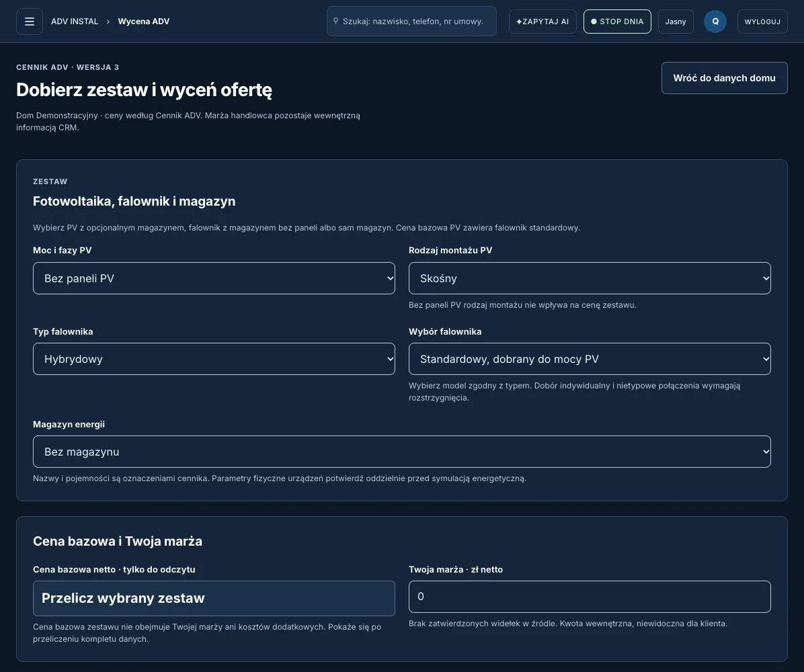This screenshot has width=804, height=672.
Task: Click the 'Fotowoltaika, falownik i magazyn' heading
Action: click(134, 202)
